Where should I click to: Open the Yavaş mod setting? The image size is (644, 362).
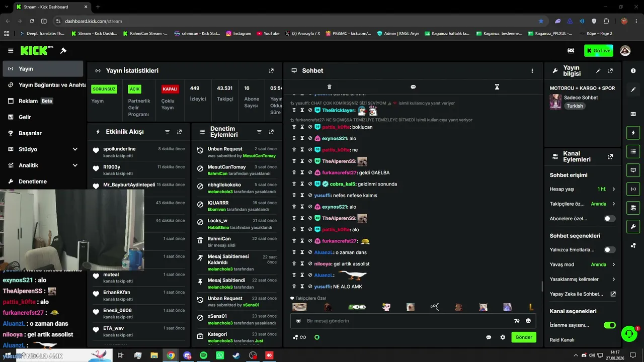click(583, 264)
